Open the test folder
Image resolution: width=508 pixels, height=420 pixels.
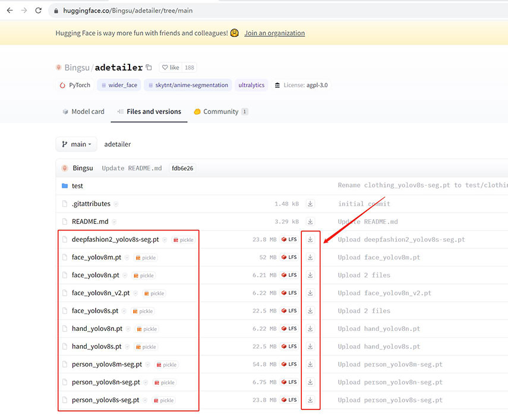tap(77, 186)
